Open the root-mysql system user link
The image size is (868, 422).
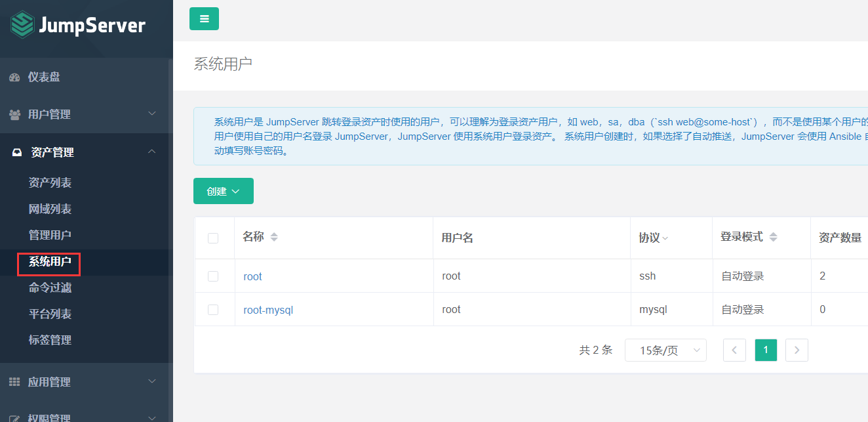[x=268, y=310]
